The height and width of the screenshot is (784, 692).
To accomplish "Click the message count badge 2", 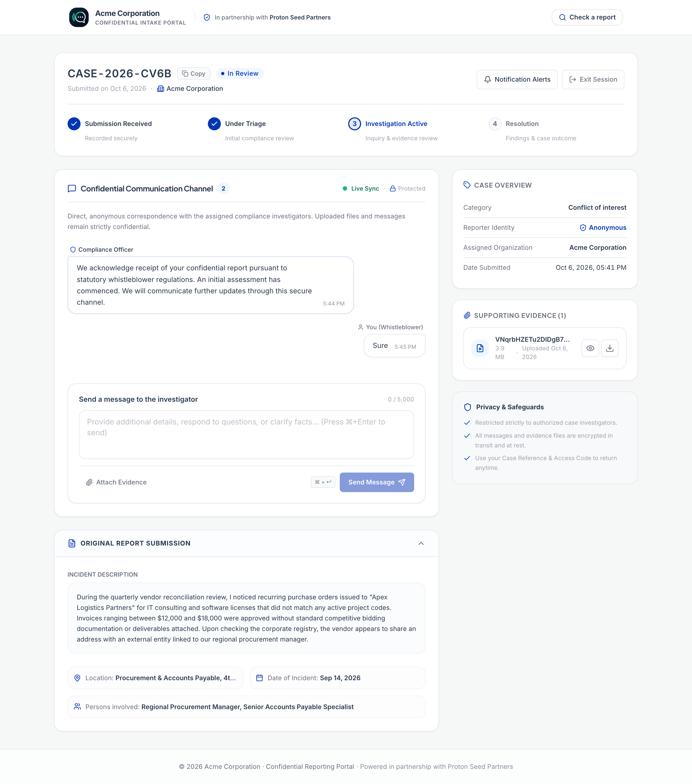I will tap(224, 189).
